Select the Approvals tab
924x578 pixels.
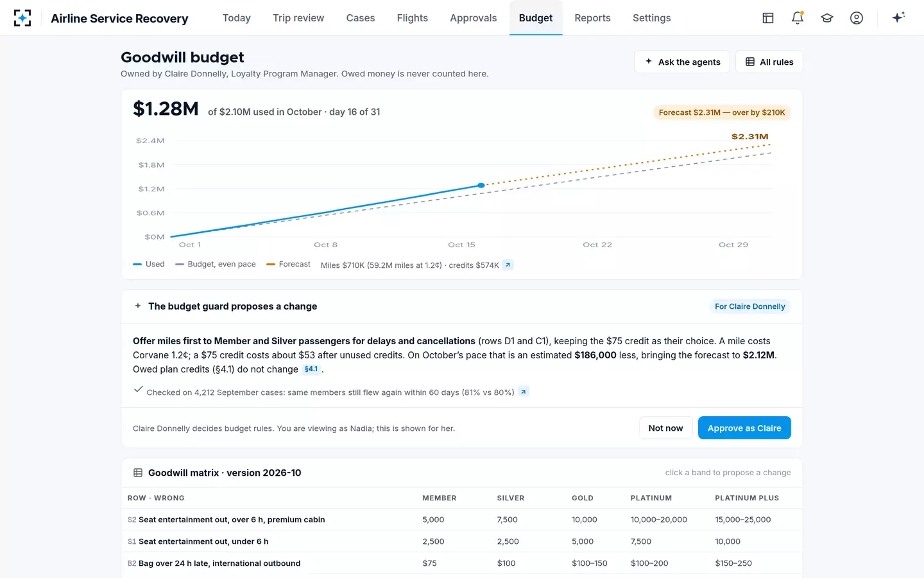[474, 18]
